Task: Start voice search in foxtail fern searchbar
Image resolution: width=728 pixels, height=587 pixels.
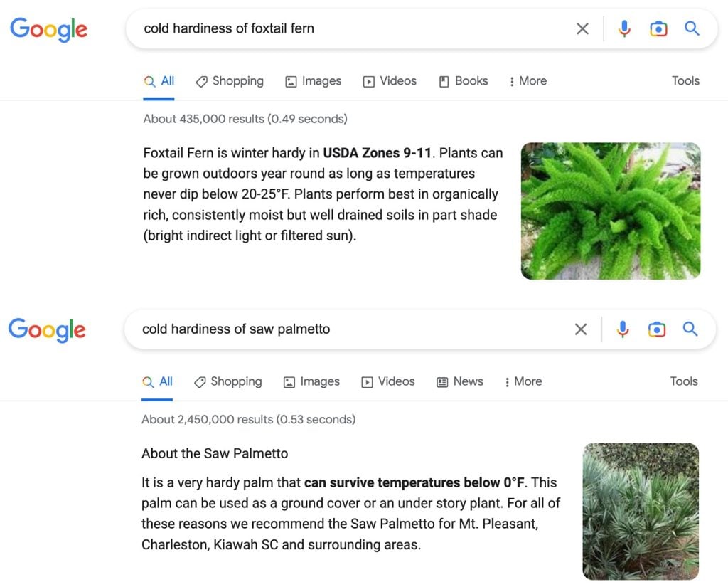Action: [x=624, y=29]
